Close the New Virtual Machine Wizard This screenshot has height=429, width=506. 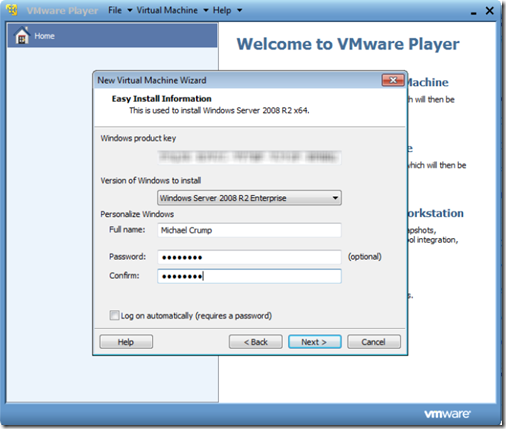(393, 80)
